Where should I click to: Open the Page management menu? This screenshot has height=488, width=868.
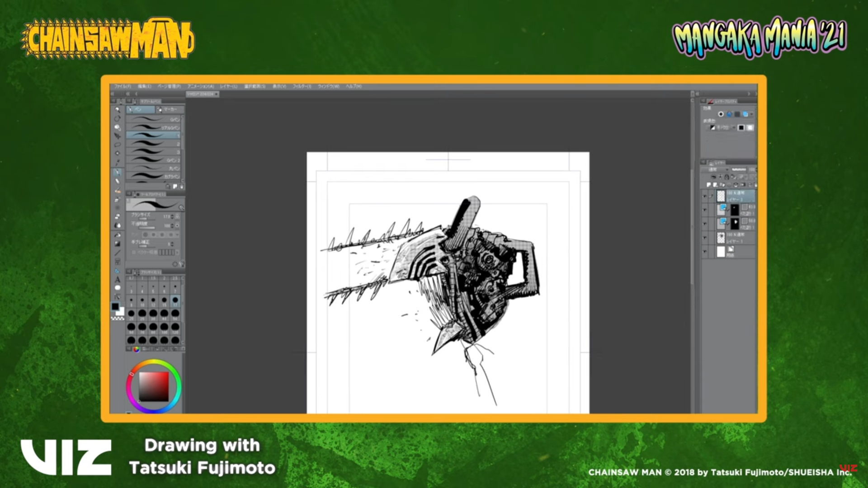[x=169, y=86]
